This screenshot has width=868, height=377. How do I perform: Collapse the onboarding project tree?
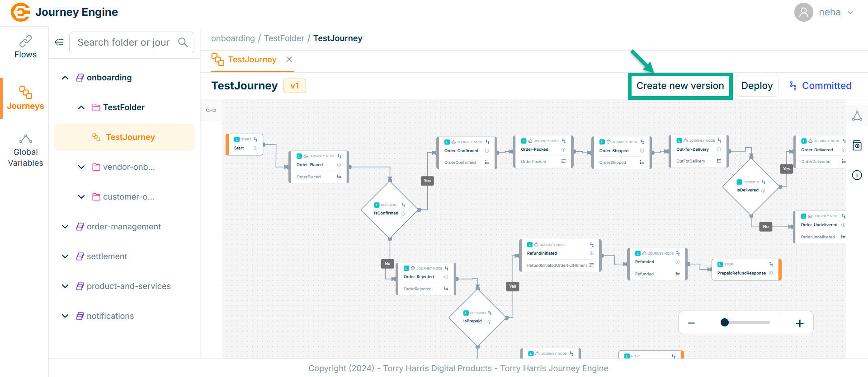[x=65, y=78]
